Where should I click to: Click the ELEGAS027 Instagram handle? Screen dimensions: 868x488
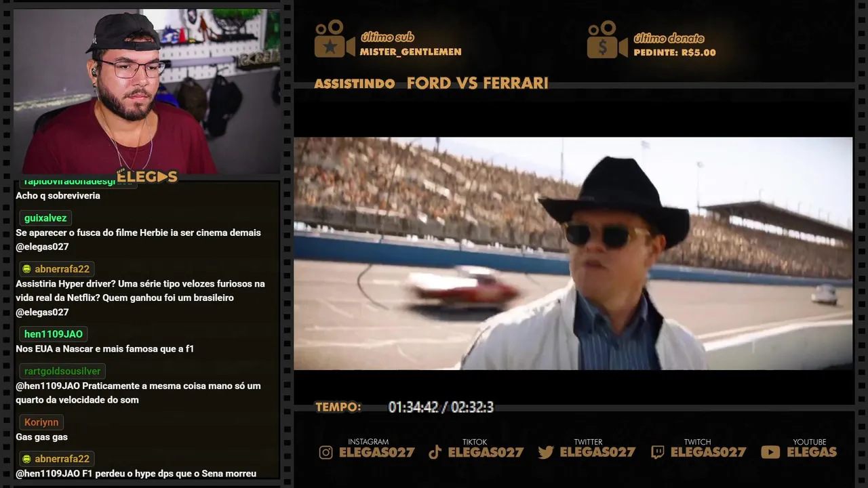pyautogui.click(x=377, y=452)
